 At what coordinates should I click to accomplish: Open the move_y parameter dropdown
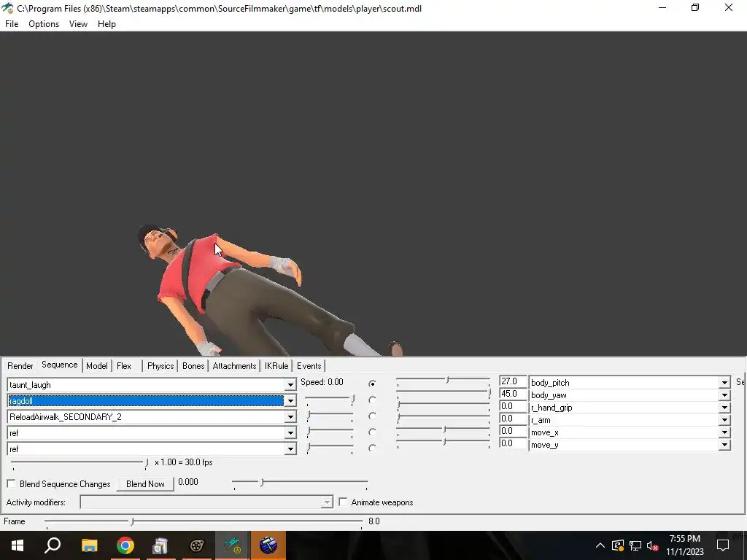tap(724, 445)
